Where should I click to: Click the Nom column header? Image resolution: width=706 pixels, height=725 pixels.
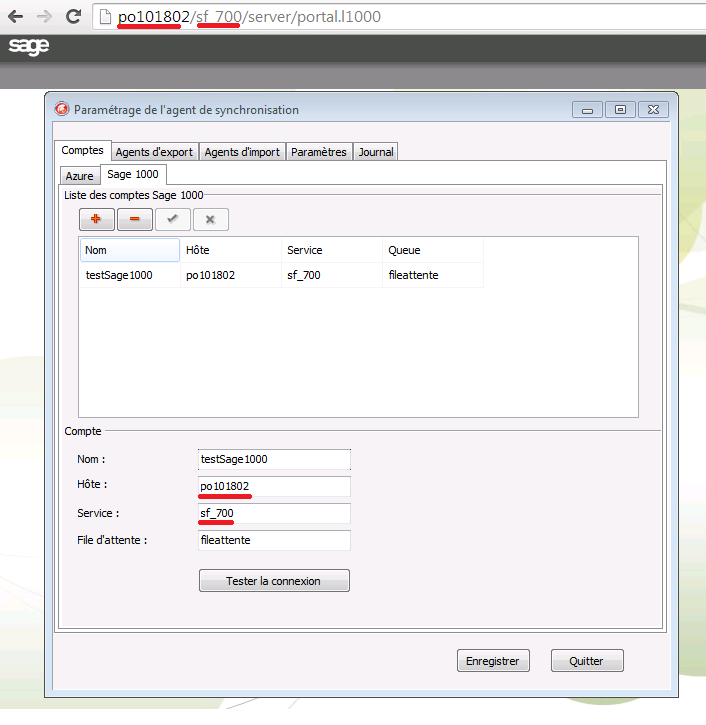129,250
